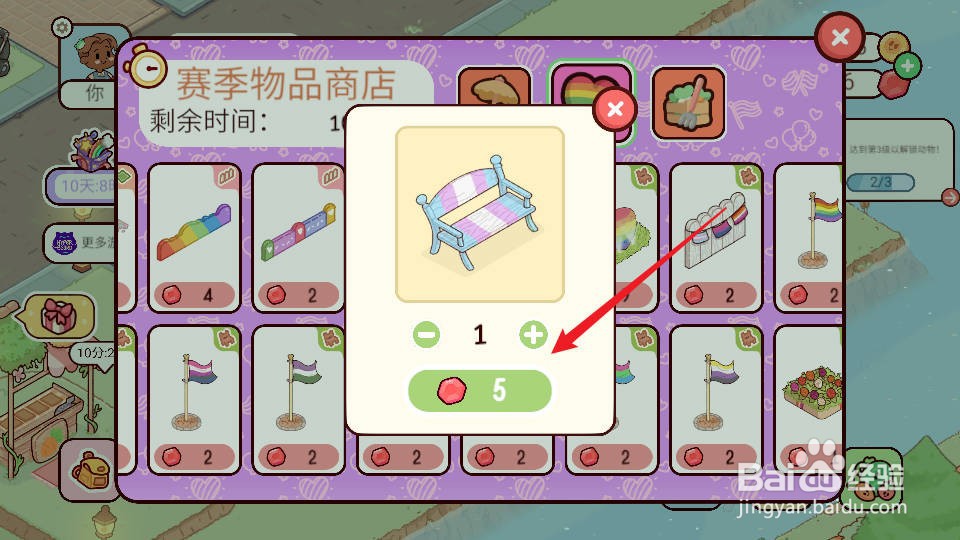Open the gift box speech bubble

click(58, 316)
